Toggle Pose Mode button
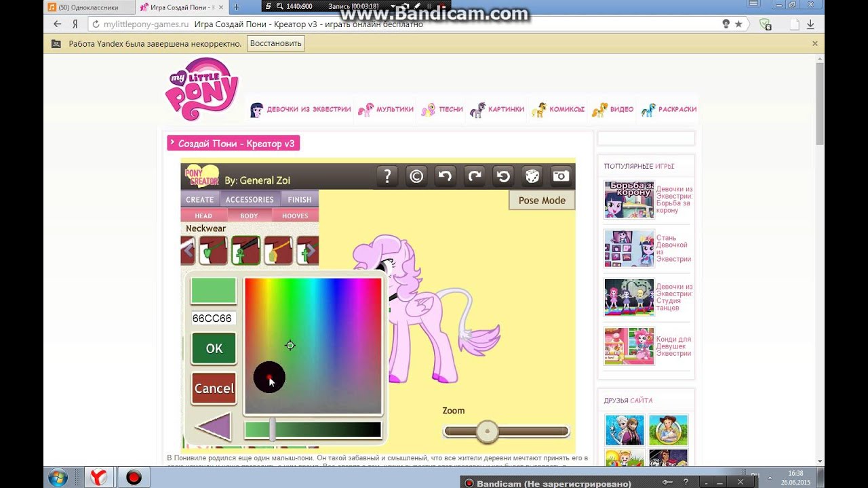The image size is (868, 488). point(542,200)
